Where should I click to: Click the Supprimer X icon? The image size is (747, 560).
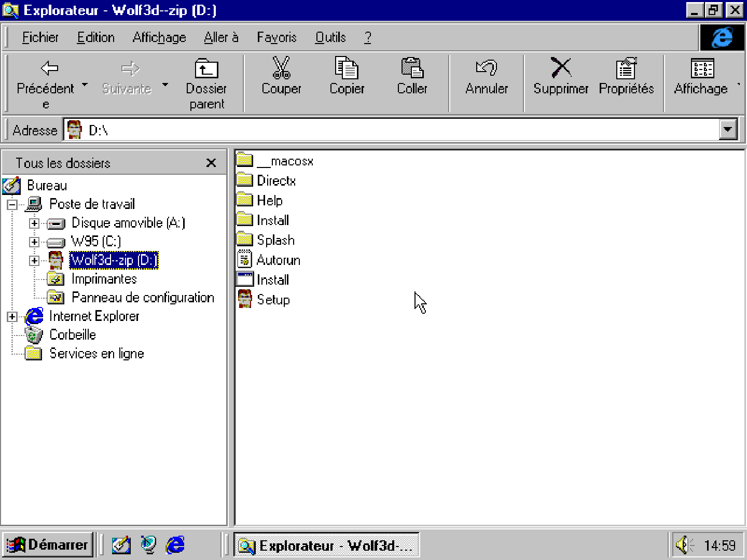click(x=560, y=68)
